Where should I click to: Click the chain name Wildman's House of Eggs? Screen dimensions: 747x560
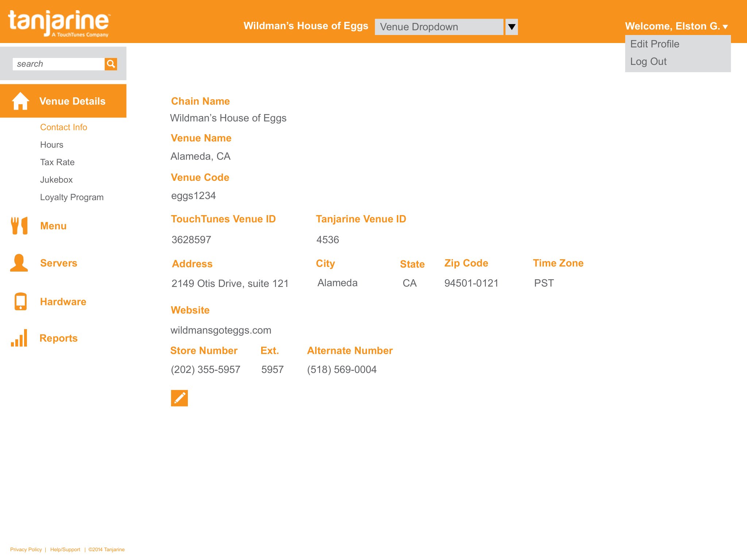[228, 118]
